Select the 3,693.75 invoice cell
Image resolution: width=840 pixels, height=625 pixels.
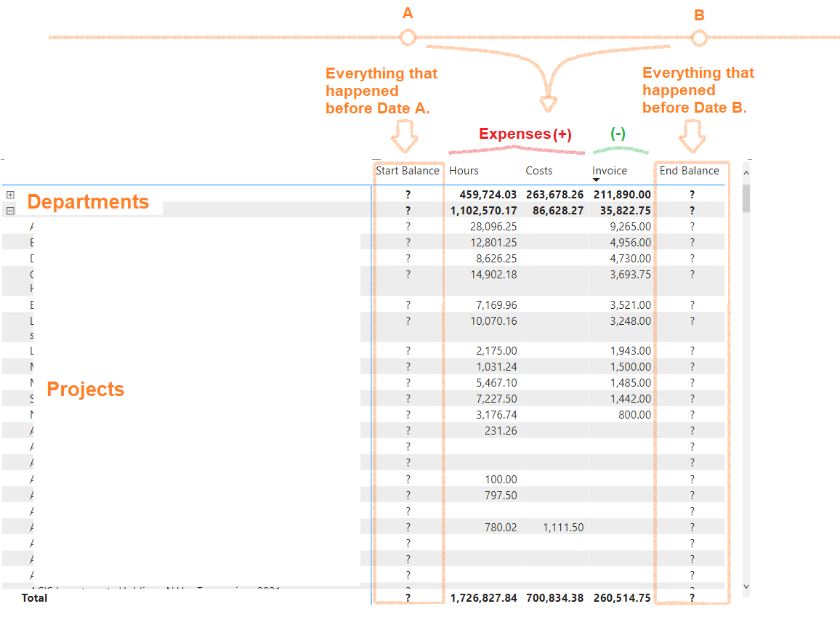[631, 275]
